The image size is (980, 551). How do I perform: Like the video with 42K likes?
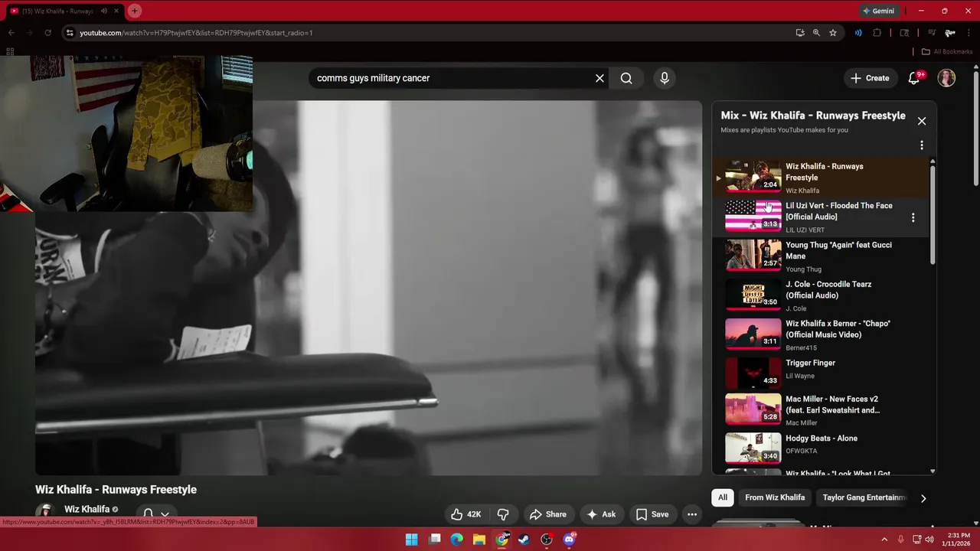click(465, 514)
